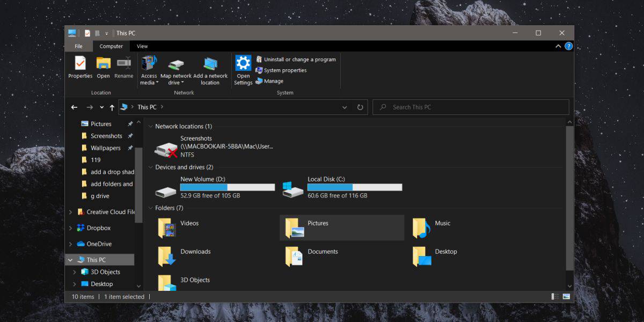Image resolution: width=644 pixels, height=322 pixels.
Task: Switch to details view in status bar
Action: 554,297
